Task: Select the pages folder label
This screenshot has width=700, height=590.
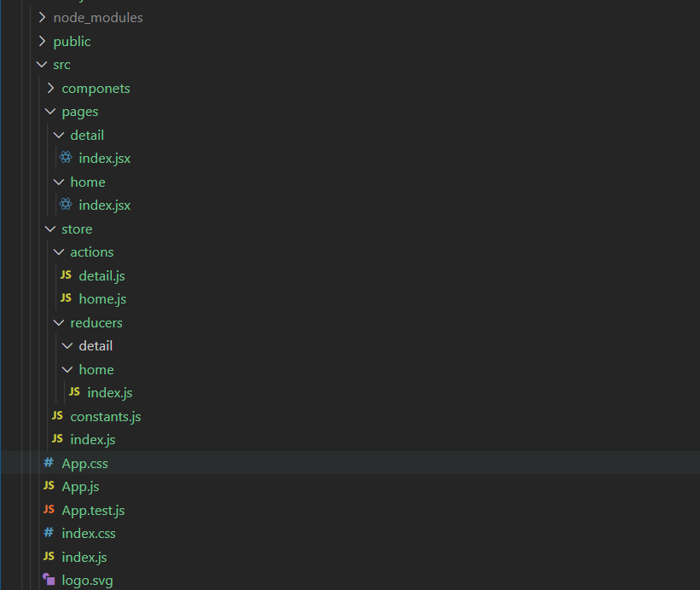Action: pos(80,112)
